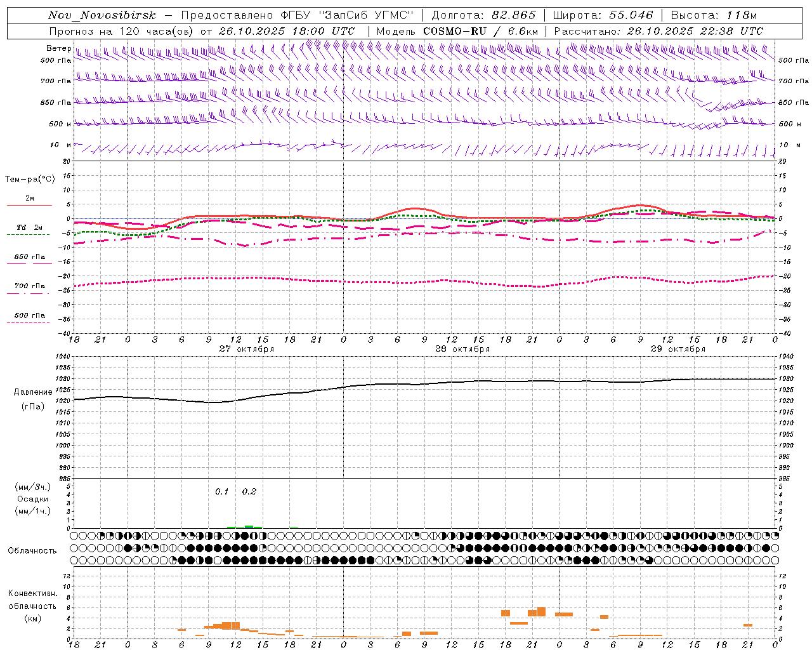
Task: Click the 700 гПа dash-dot legend entry
Action: point(29,289)
